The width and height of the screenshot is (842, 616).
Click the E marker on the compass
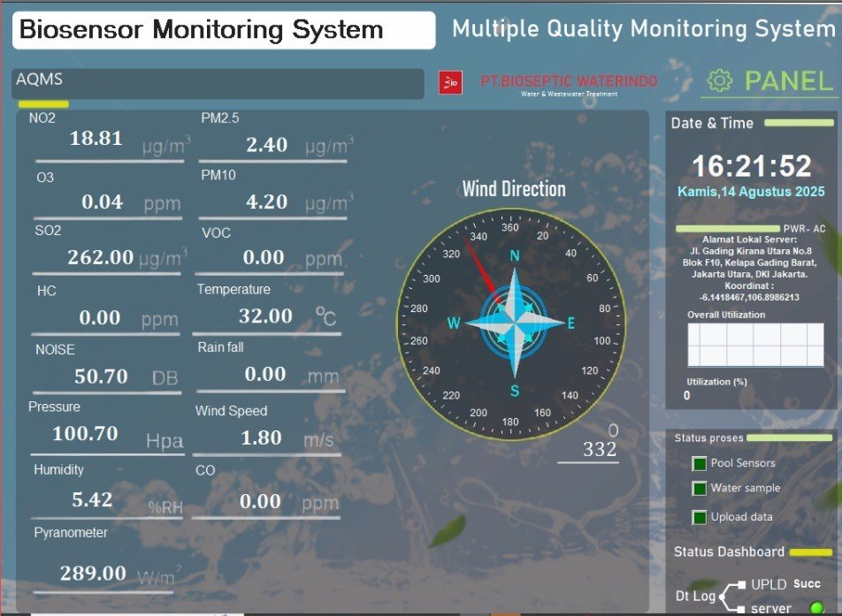570,323
